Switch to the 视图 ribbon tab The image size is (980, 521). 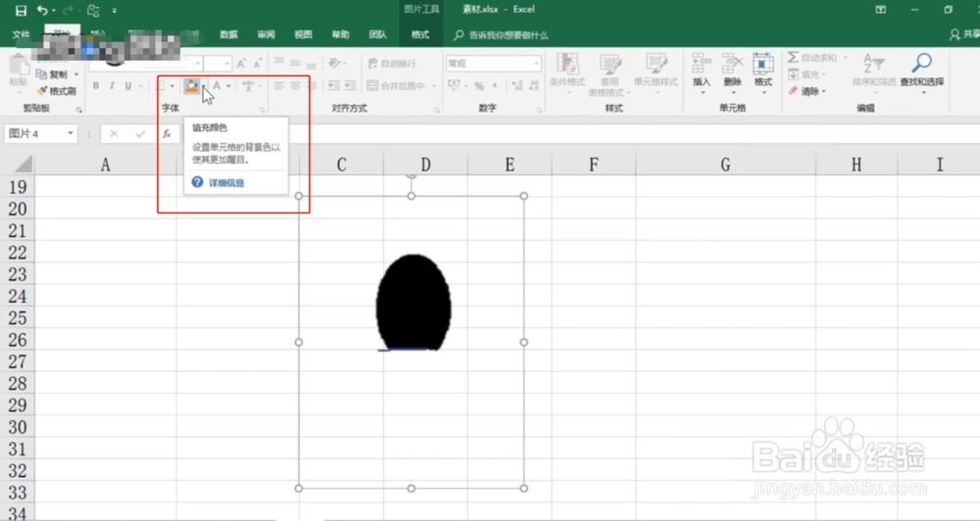(x=303, y=34)
